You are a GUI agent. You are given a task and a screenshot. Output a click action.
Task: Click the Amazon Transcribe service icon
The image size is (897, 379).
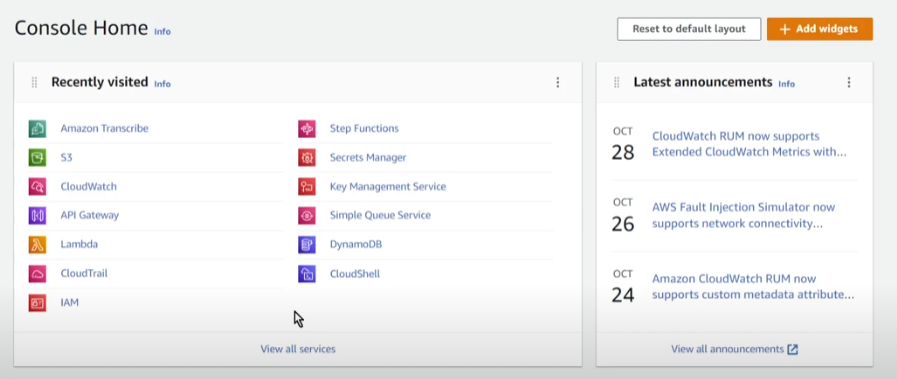click(37, 129)
